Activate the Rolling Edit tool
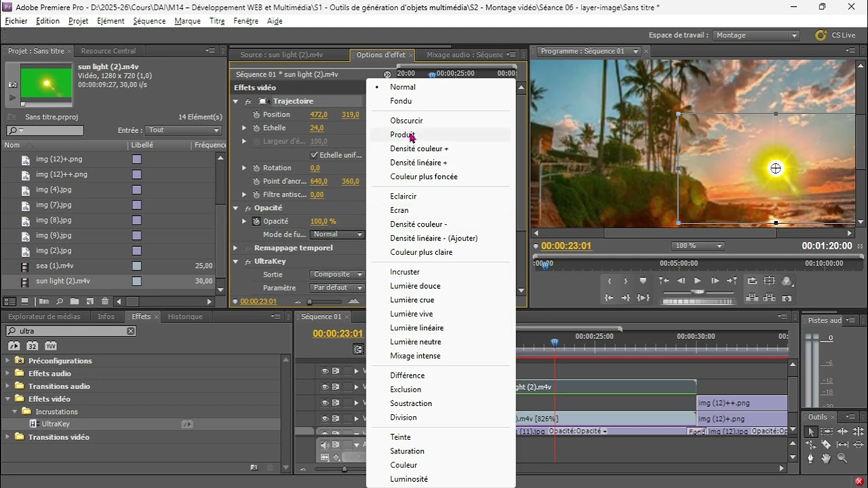868x488 pixels. pos(859,432)
